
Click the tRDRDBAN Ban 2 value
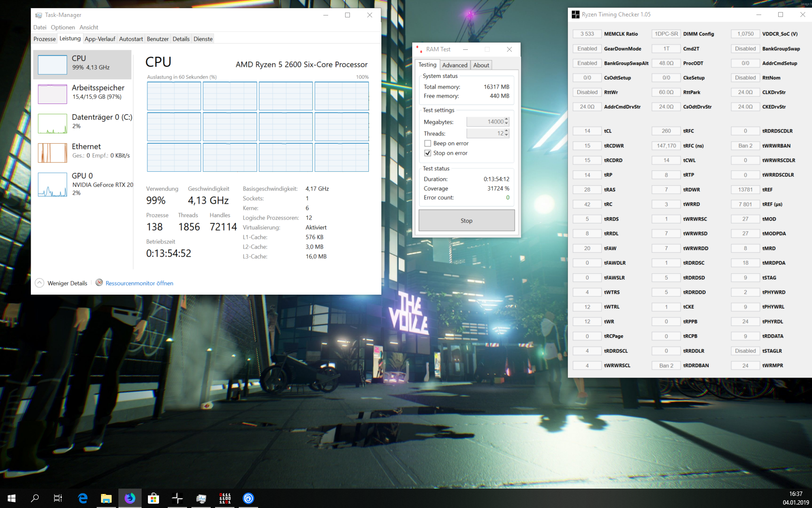666,366
